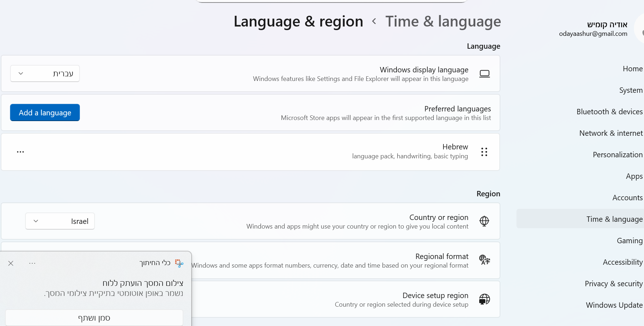The image size is (644, 326).
Task: Expand the Israel country dropdown
Action: [60, 221]
